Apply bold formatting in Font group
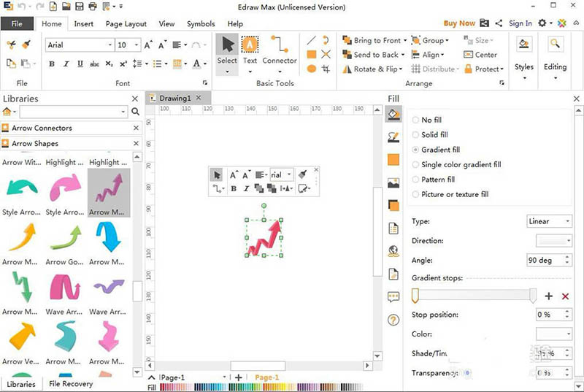 pos(52,64)
